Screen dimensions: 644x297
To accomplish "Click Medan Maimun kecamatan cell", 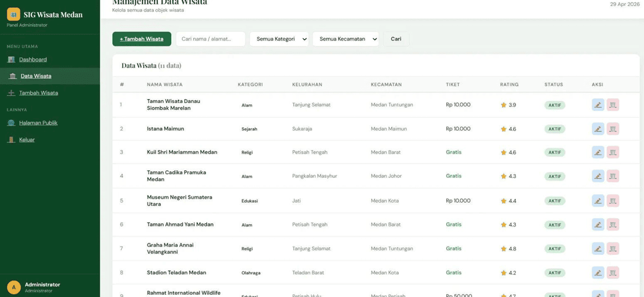I will point(389,129).
